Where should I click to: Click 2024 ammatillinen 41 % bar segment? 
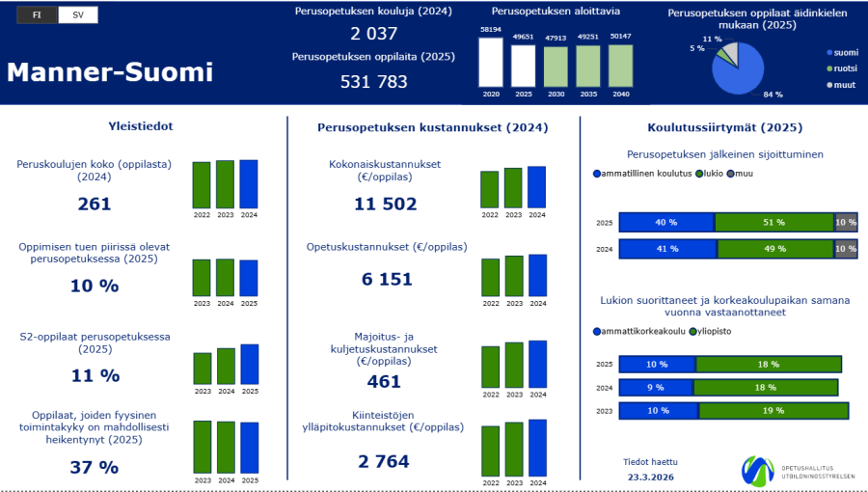(x=667, y=249)
